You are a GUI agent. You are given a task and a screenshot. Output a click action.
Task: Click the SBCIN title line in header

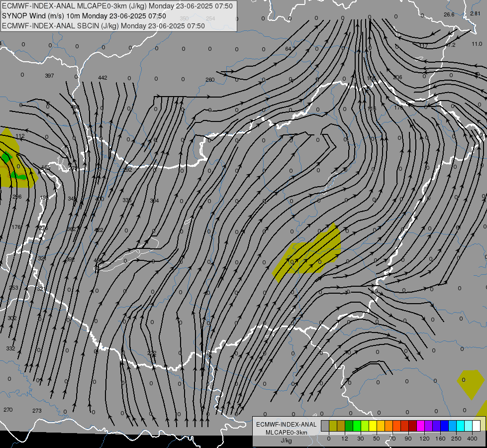[103, 26]
